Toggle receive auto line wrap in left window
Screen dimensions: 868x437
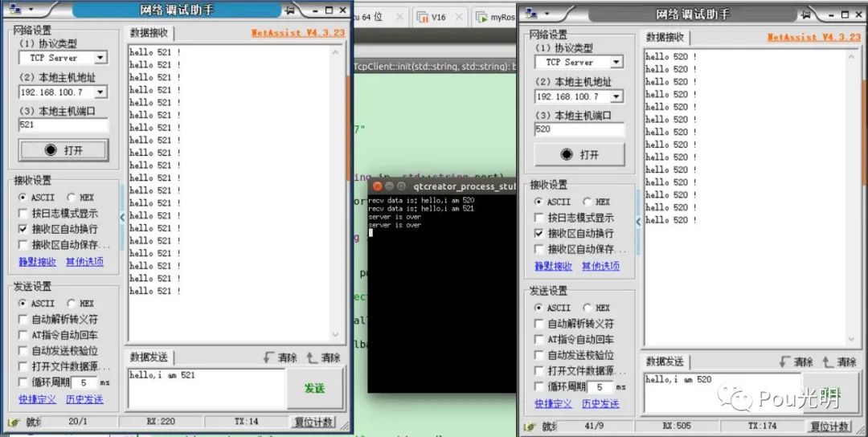(x=23, y=228)
